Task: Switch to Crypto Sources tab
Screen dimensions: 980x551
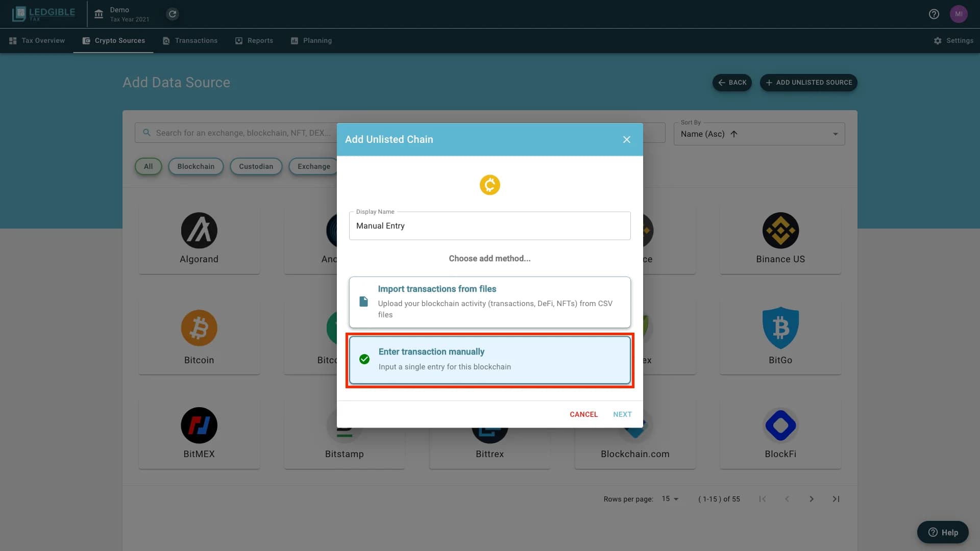Action: point(113,40)
